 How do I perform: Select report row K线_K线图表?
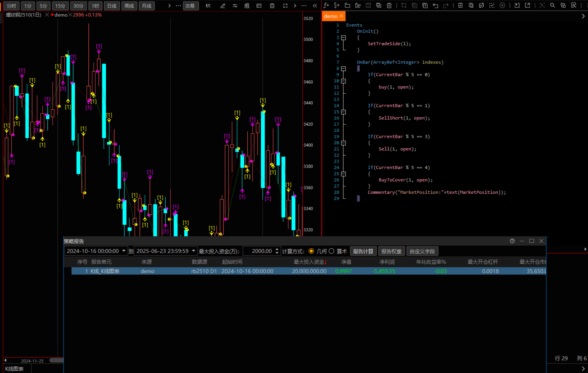point(309,271)
